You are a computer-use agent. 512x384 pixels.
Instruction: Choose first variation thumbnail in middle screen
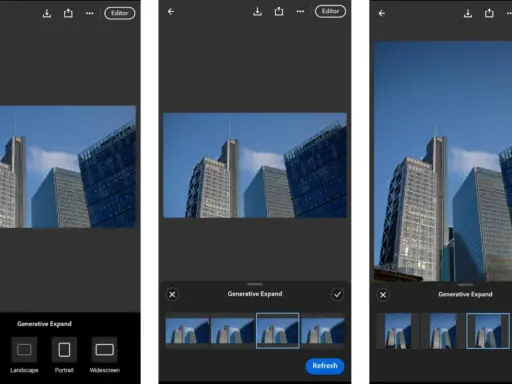coord(188,331)
